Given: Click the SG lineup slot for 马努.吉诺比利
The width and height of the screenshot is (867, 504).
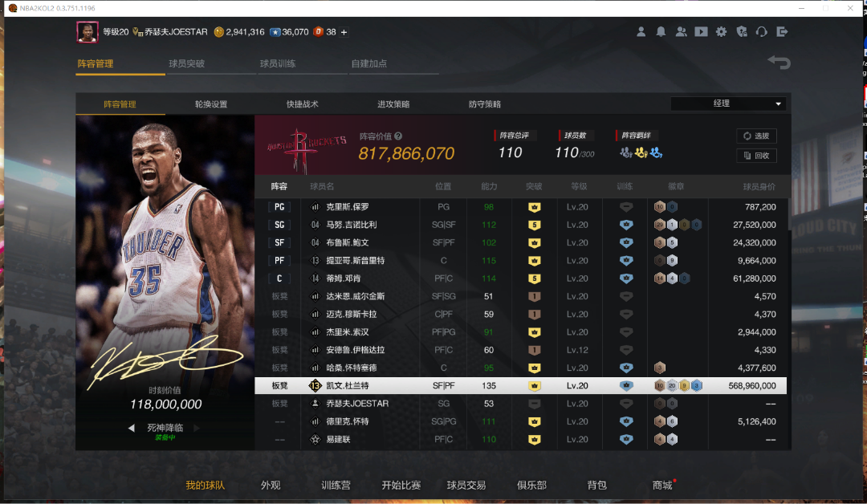Looking at the screenshot, I should pos(279,225).
